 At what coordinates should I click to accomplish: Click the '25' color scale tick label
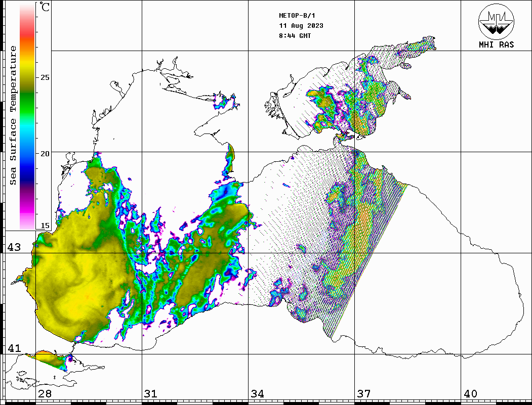pos(45,77)
